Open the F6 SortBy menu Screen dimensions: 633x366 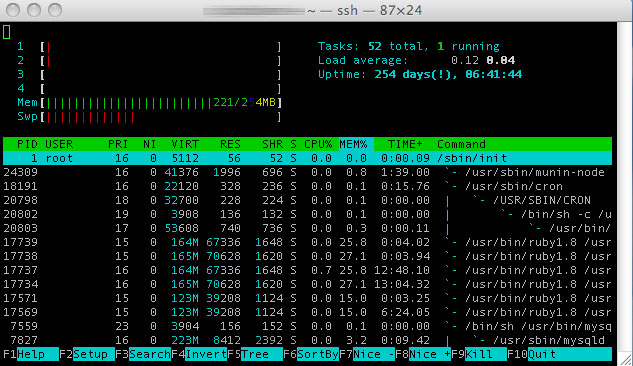click(x=311, y=354)
